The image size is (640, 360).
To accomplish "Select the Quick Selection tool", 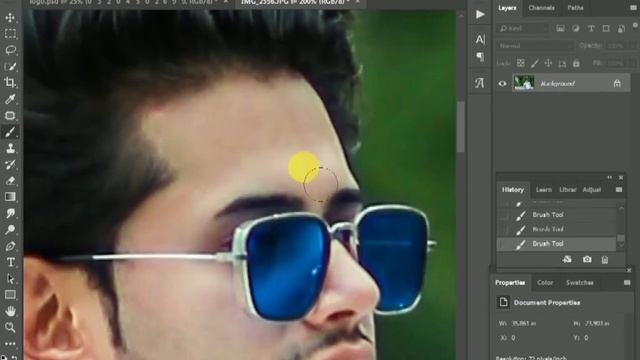I will (x=10, y=67).
